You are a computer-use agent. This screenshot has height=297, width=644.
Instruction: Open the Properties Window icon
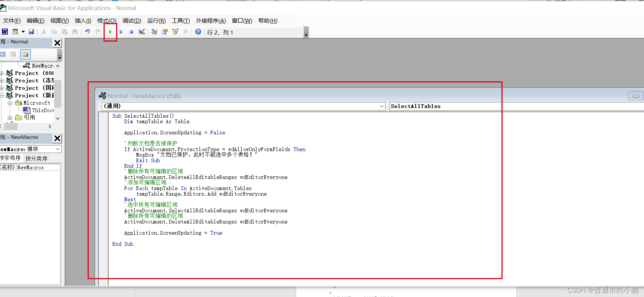pyautogui.click(x=165, y=32)
